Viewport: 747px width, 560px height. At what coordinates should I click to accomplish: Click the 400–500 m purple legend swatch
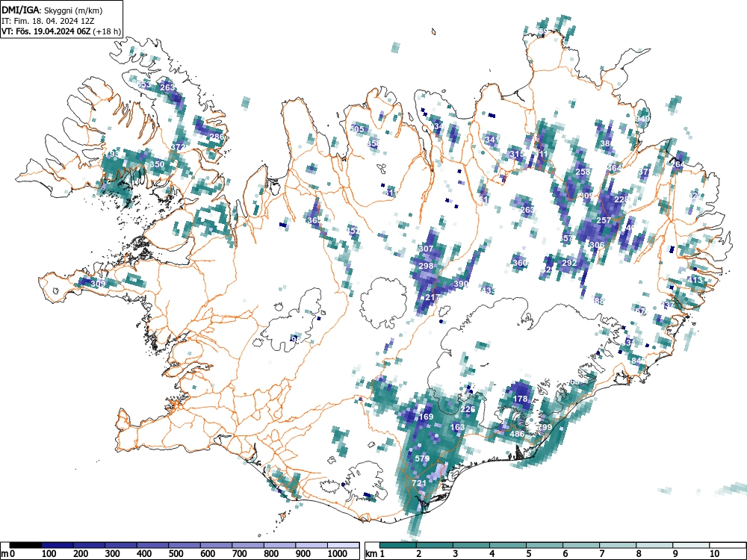point(153,545)
